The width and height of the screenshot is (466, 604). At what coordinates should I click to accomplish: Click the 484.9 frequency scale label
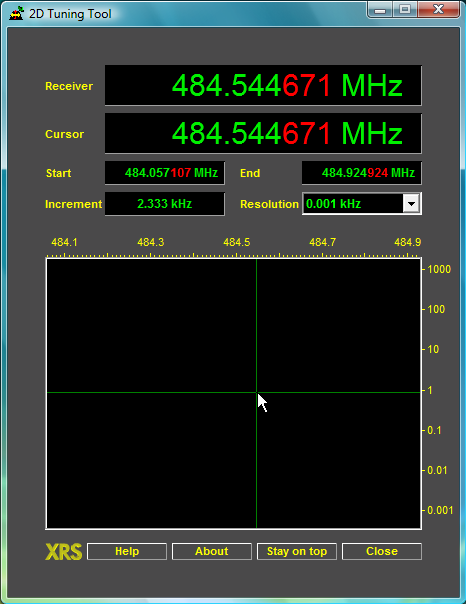pyautogui.click(x=407, y=242)
